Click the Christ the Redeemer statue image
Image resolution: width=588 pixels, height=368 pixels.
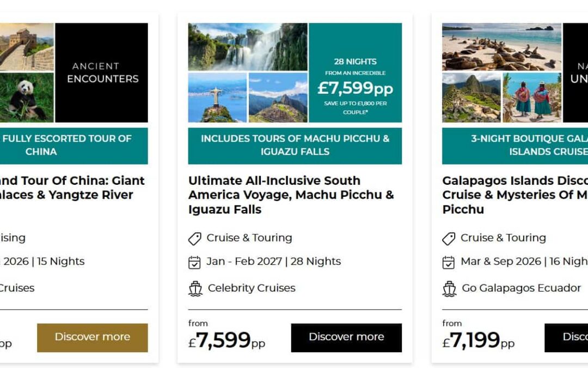click(217, 98)
